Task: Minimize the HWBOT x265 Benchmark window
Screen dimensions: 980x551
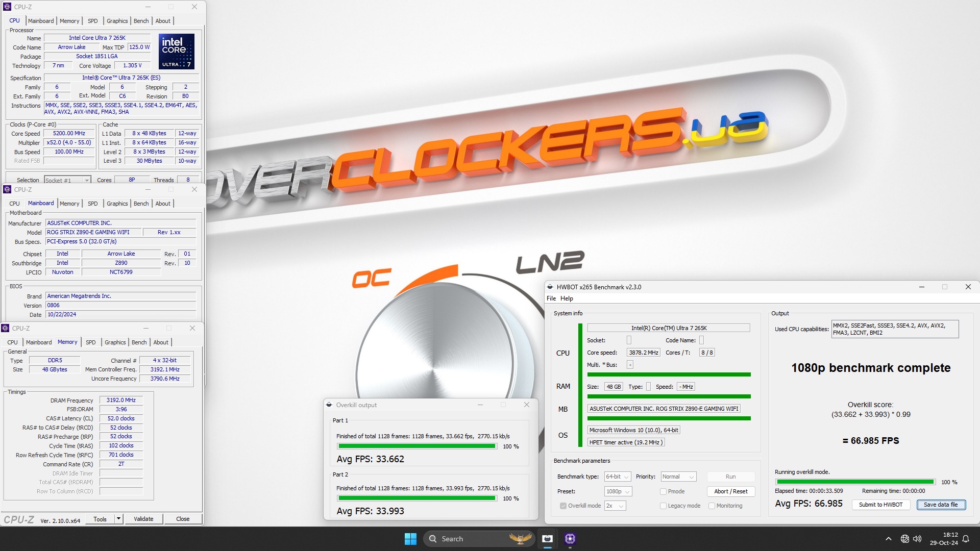Action: tap(922, 287)
